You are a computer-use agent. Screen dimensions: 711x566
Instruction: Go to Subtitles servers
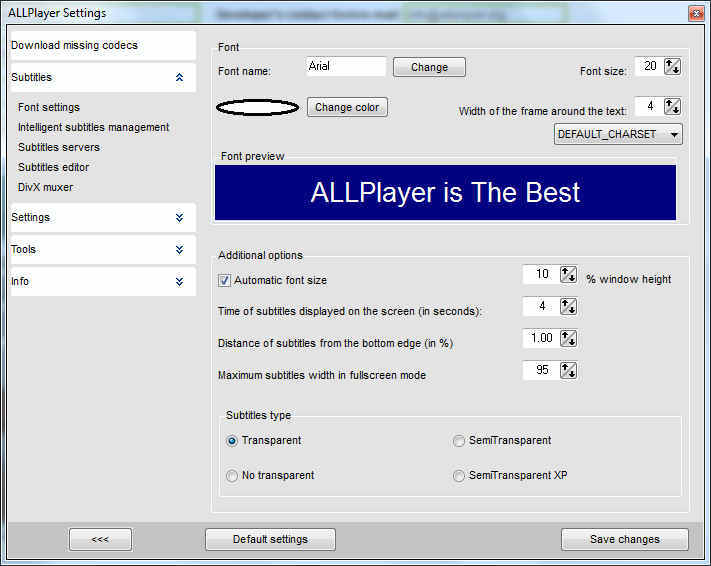pyautogui.click(x=59, y=147)
